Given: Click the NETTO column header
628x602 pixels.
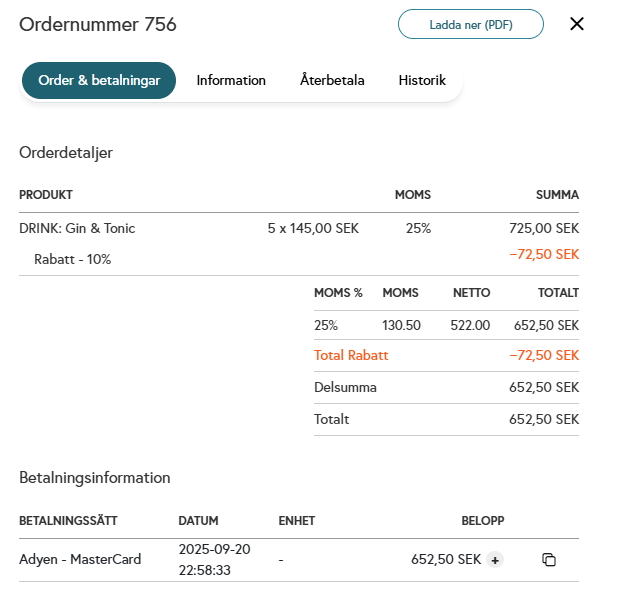Looking at the screenshot, I should (471, 293).
